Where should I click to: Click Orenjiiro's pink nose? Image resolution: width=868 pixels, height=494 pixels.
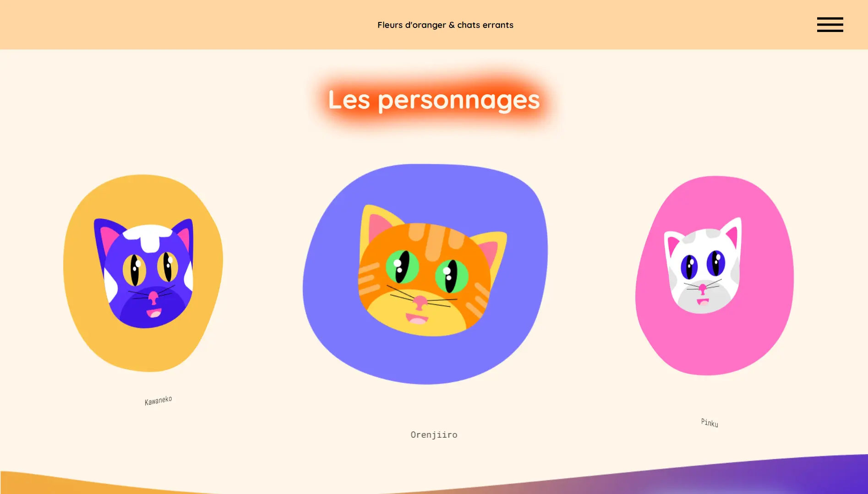click(x=420, y=302)
